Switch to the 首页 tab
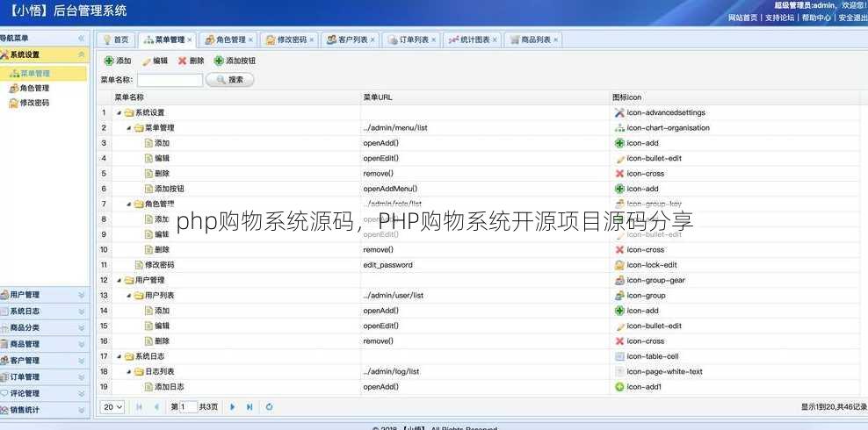868x430 pixels. pyautogui.click(x=116, y=39)
